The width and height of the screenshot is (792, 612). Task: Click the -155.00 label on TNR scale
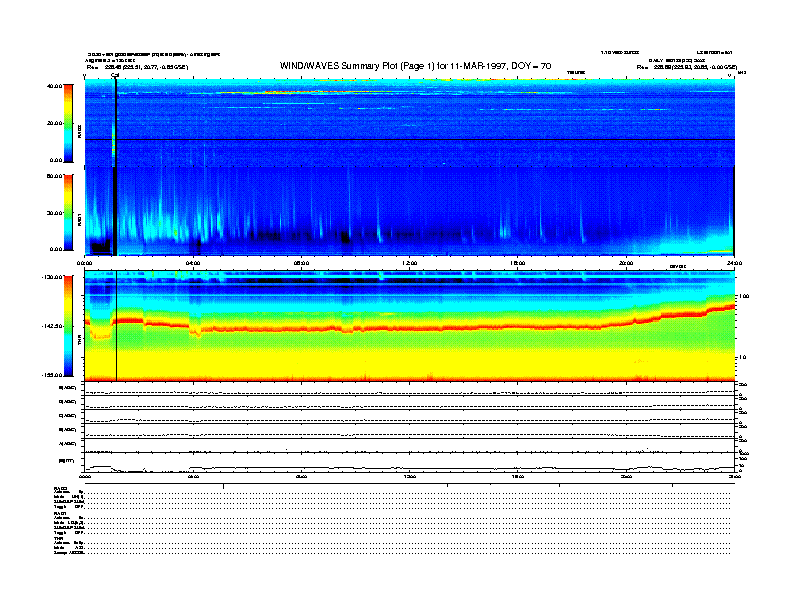[x=52, y=375]
